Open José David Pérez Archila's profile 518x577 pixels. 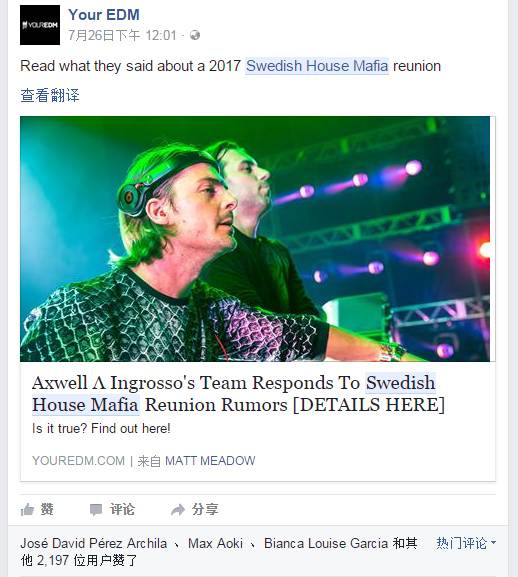[93, 543]
